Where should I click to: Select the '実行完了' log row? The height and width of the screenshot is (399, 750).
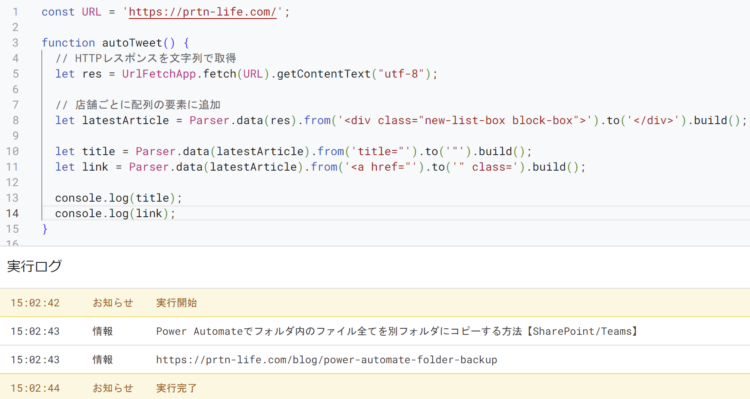375,387
